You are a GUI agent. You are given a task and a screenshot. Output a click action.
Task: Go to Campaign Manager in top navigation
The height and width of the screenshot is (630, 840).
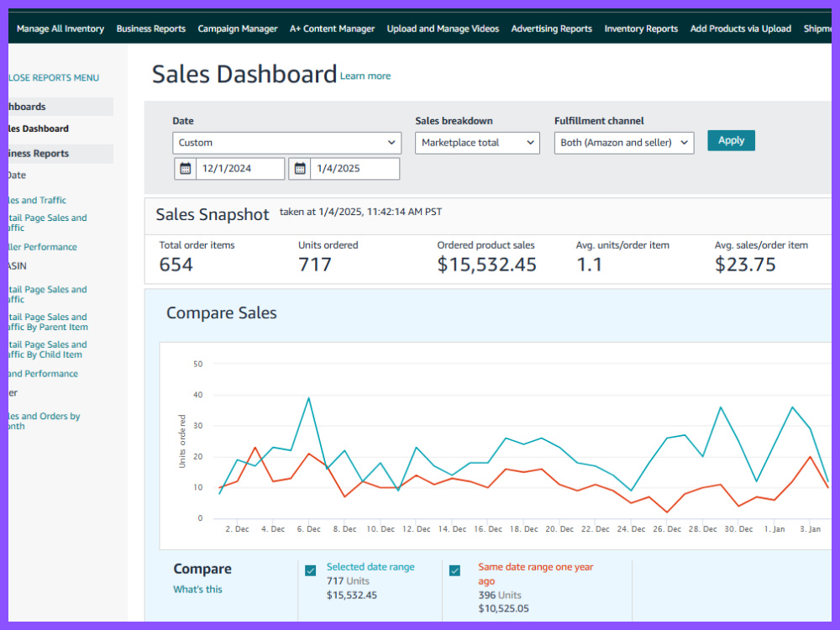(x=238, y=29)
